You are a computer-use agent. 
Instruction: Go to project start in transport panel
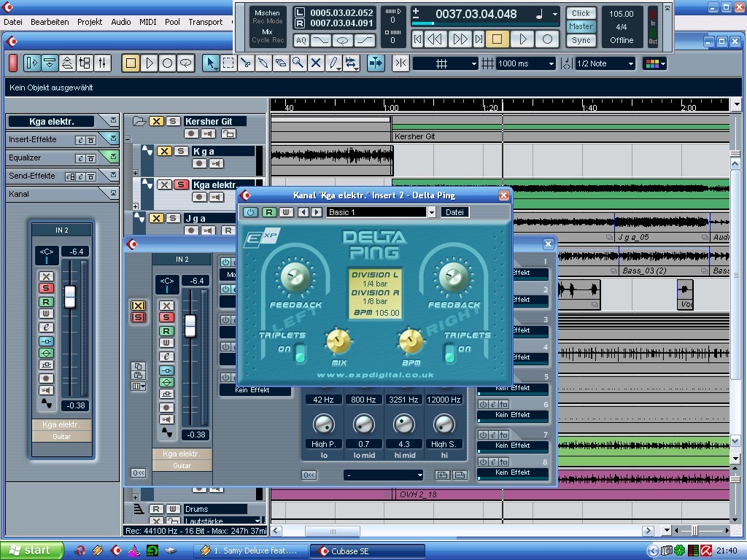tap(417, 39)
